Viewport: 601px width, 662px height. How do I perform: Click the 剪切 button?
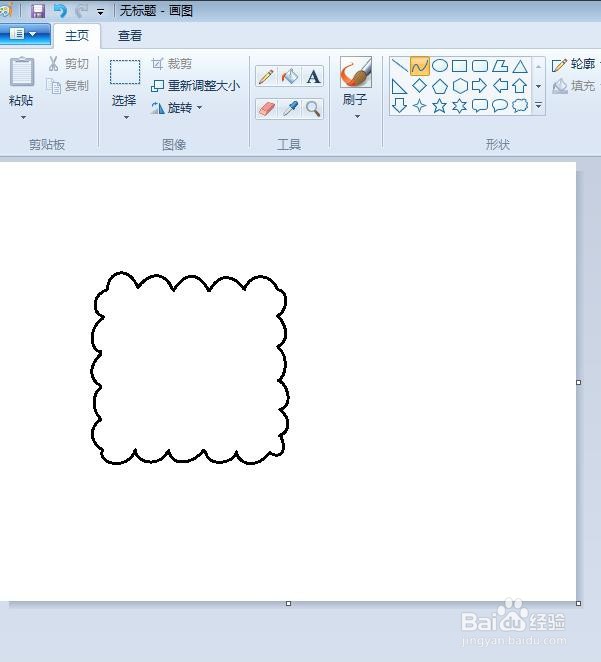[x=68, y=64]
